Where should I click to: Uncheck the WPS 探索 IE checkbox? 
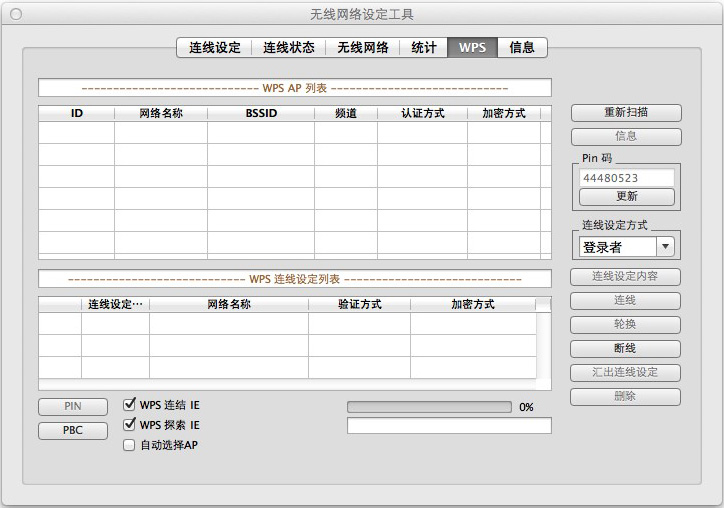129,425
